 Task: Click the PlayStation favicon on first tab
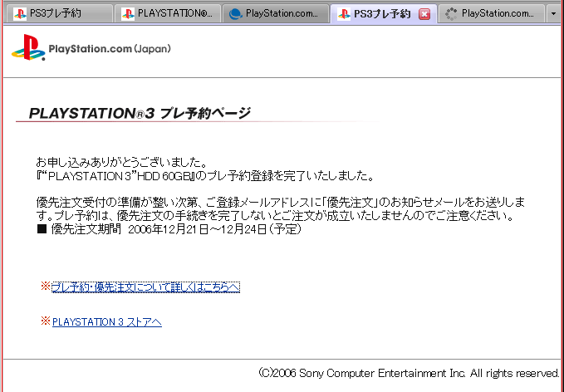coord(20,14)
